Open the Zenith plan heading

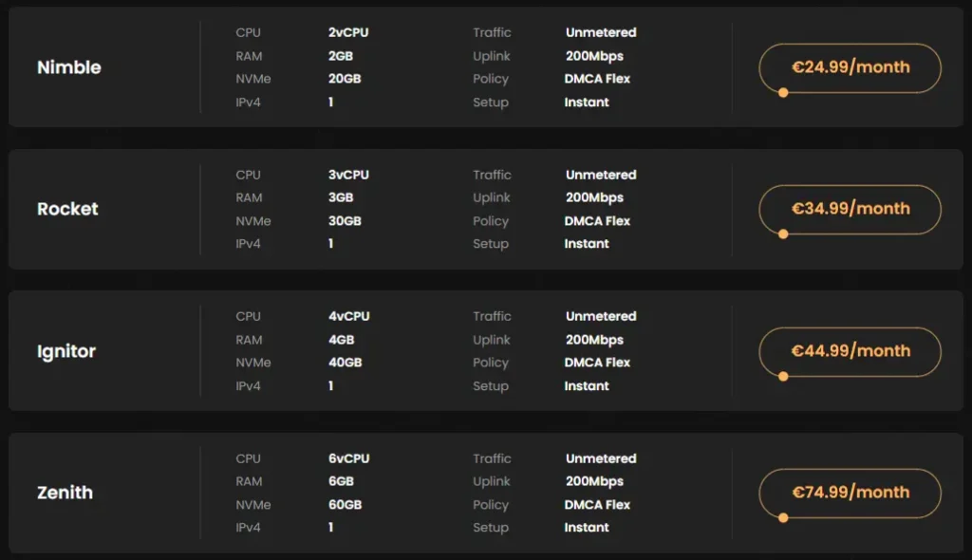tap(65, 493)
